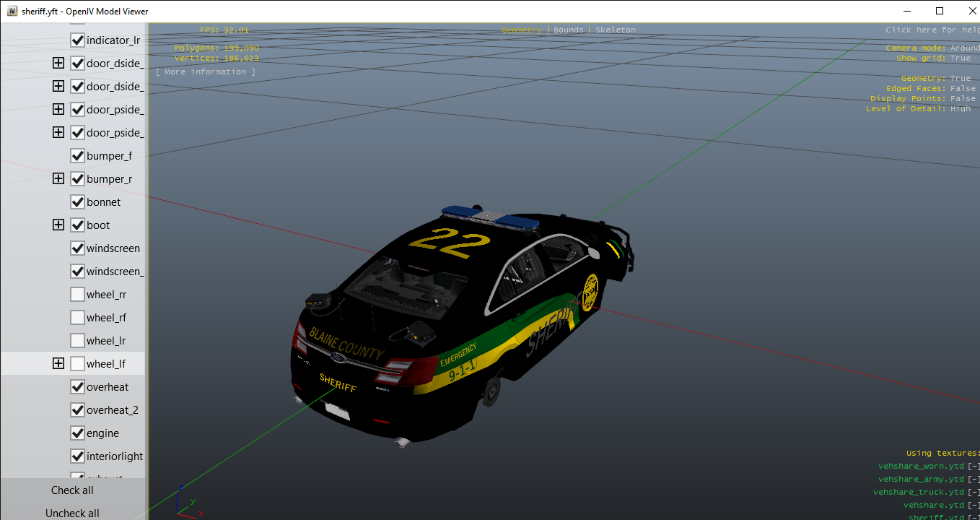Click the [-] next to vehshare_army.ytd

(x=974, y=480)
